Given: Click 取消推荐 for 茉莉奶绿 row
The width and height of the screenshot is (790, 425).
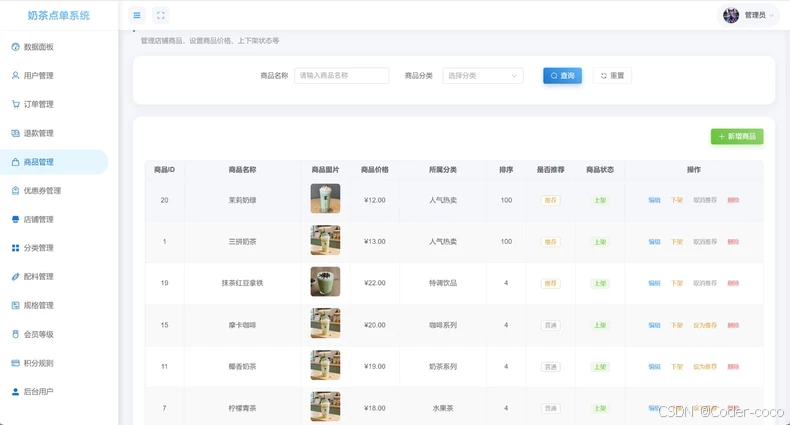Looking at the screenshot, I should (705, 200).
